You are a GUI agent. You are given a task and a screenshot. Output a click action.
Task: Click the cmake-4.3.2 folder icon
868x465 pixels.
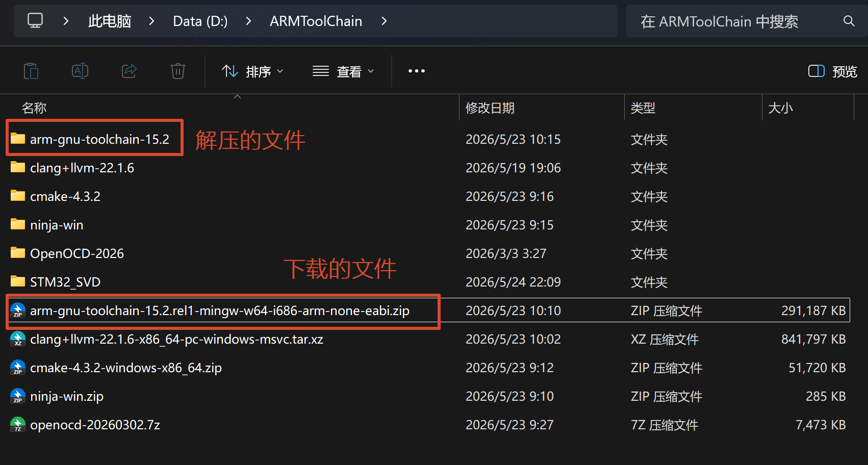(18, 196)
